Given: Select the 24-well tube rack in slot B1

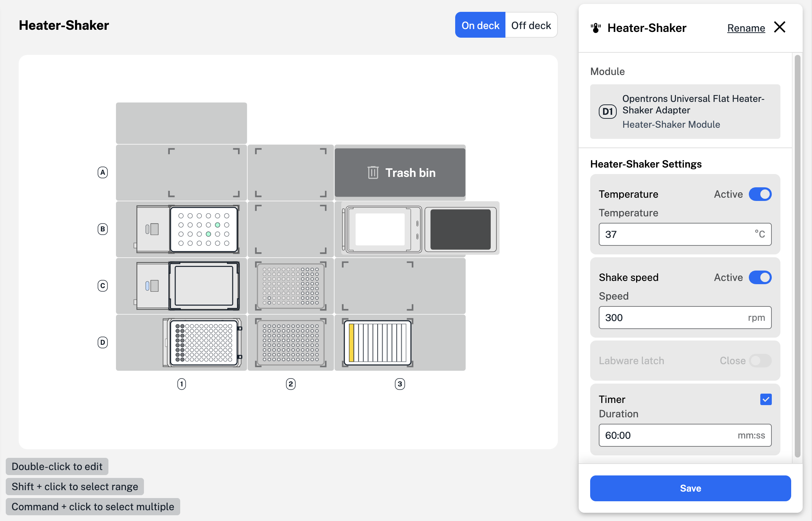Looking at the screenshot, I should coord(204,229).
